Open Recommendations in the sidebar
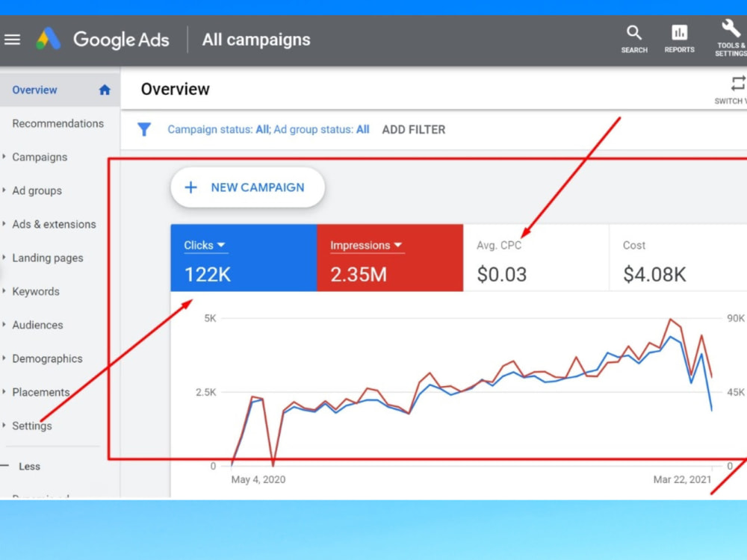This screenshot has width=747, height=560. (58, 123)
